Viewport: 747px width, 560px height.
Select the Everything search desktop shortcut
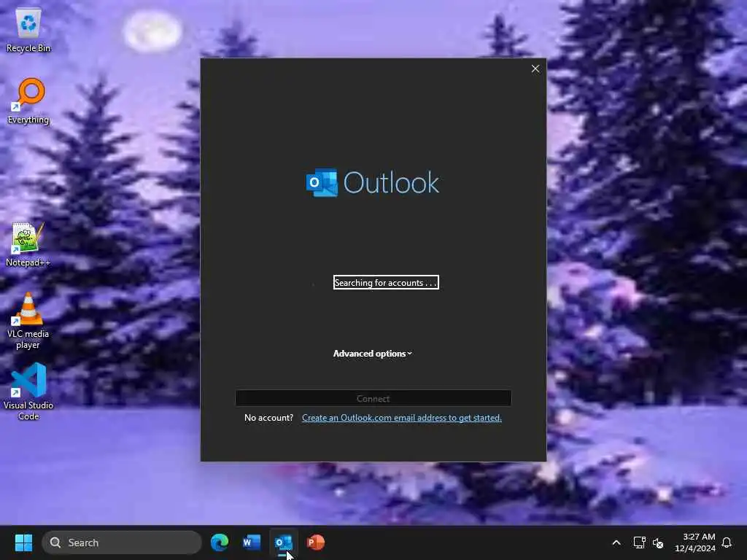click(x=28, y=101)
